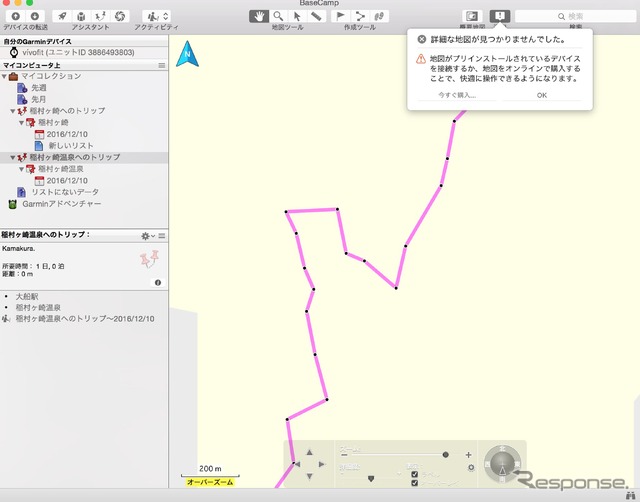Click the pushpin thumbnail in trip details
This screenshot has height=502, width=640.
pyautogui.click(x=149, y=259)
